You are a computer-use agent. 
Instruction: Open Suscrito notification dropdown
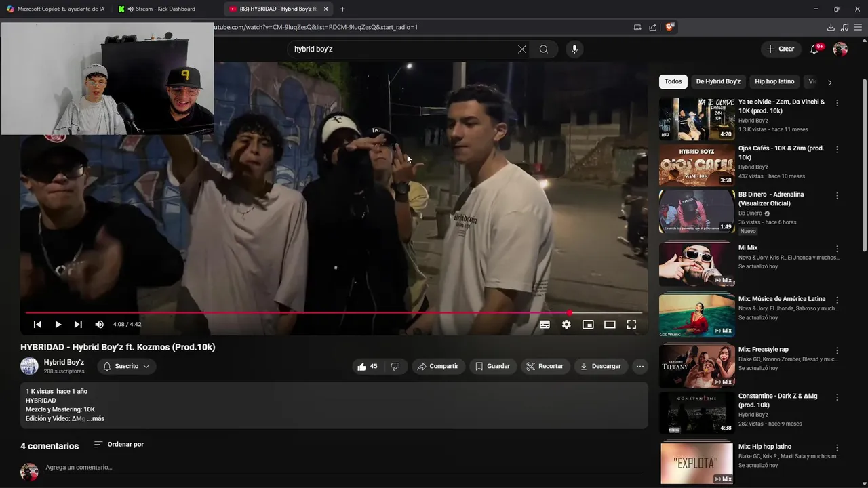point(127,366)
